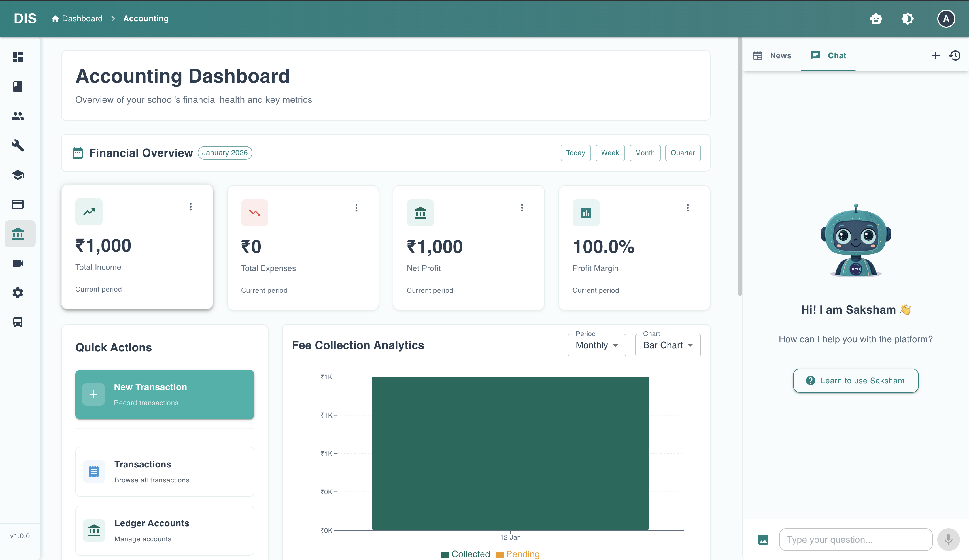969x560 pixels.
Task: Toggle dark mode brightness icon
Action: click(x=908, y=18)
